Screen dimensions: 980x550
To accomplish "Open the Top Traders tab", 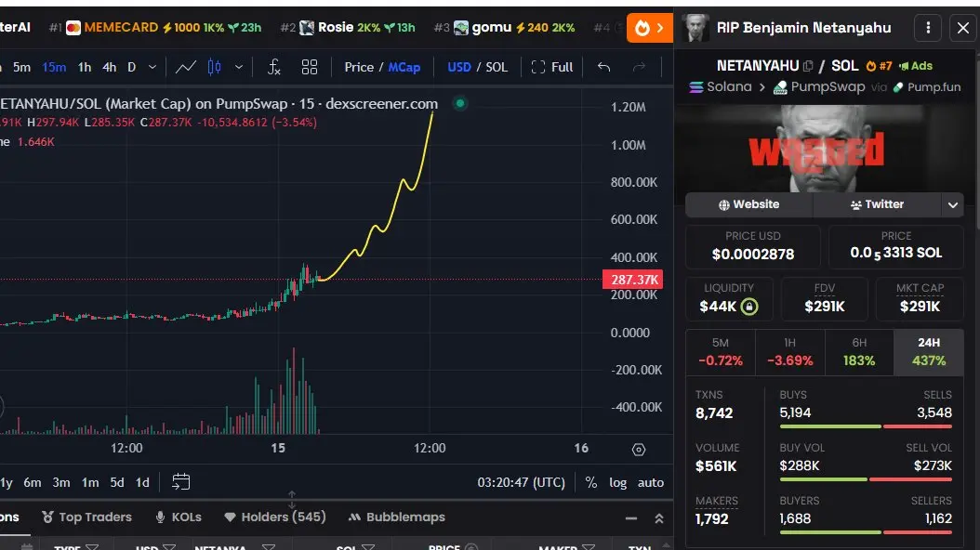I will pos(86,517).
